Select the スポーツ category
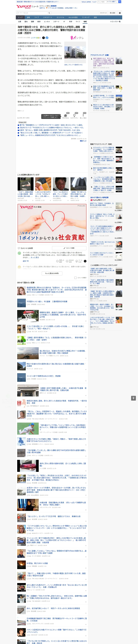This screenshot has width=138, height=644. (x=56, y=21)
